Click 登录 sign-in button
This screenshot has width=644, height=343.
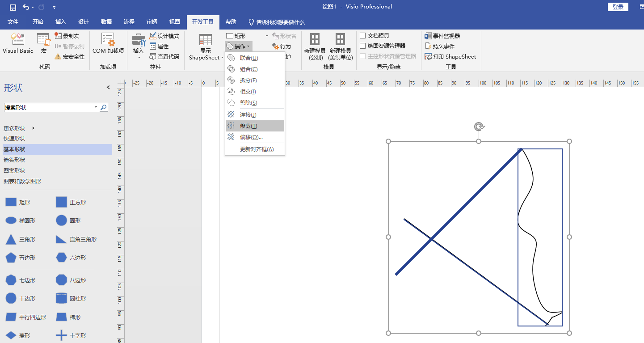(x=618, y=7)
